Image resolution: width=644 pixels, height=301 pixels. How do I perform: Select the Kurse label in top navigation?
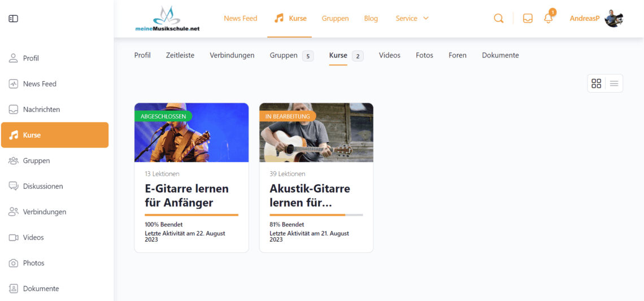pos(298,19)
